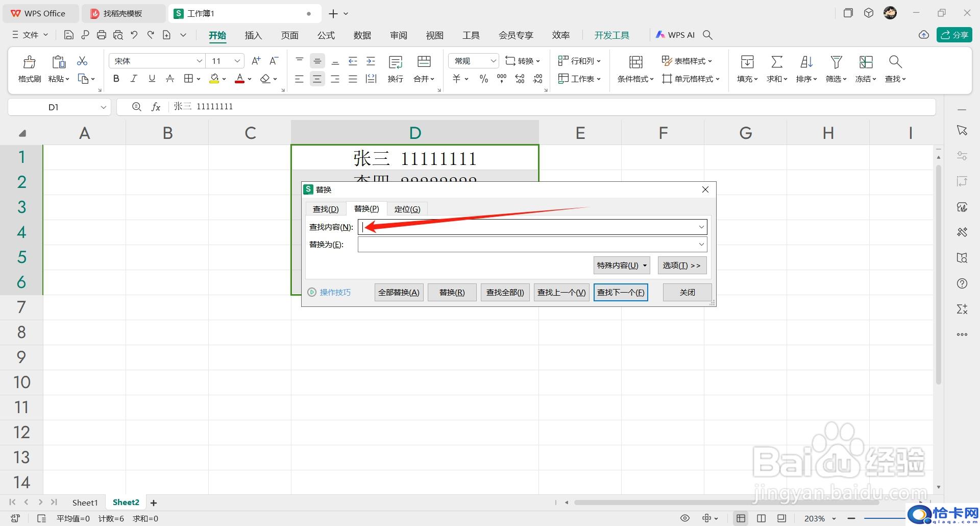980x526 pixels.
Task: Click the Decrease font size icon
Action: (274, 61)
